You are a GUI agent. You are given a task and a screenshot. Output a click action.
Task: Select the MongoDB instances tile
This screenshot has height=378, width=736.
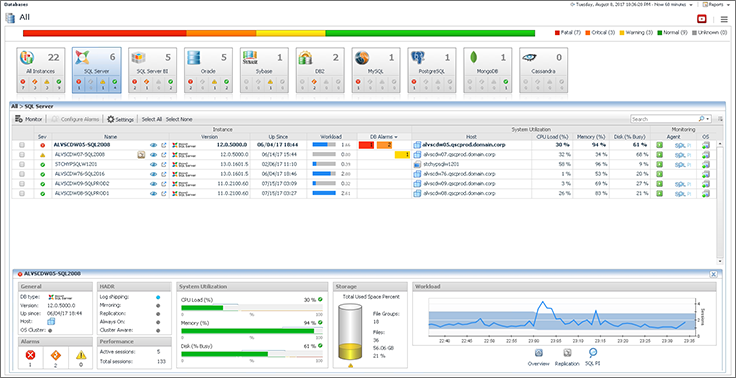(488, 70)
